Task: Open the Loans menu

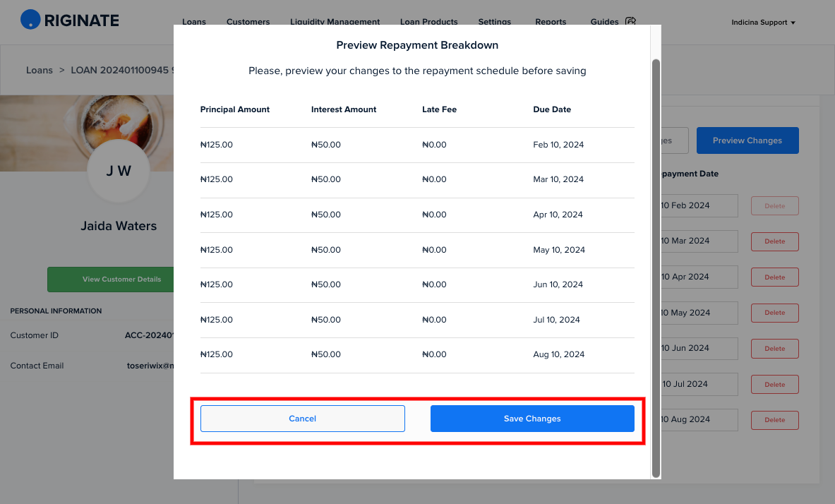Action: click(194, 22)
